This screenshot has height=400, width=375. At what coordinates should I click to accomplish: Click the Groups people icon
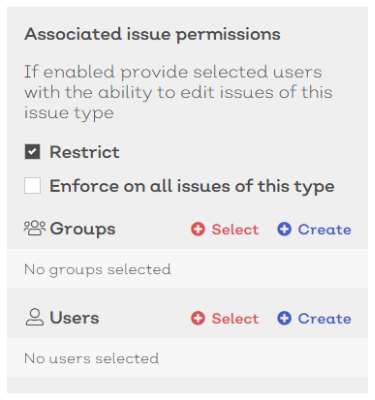point(35,229)
